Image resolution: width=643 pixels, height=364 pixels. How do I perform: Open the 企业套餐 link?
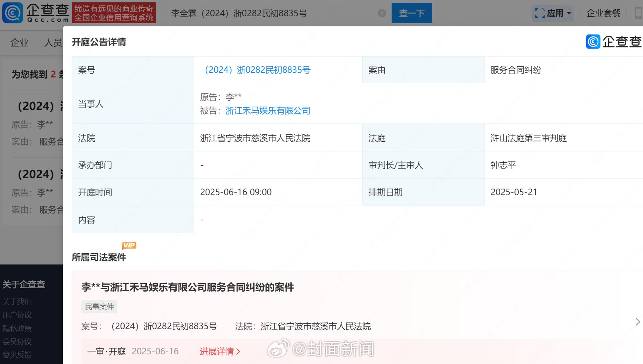(x=603, y=13)
